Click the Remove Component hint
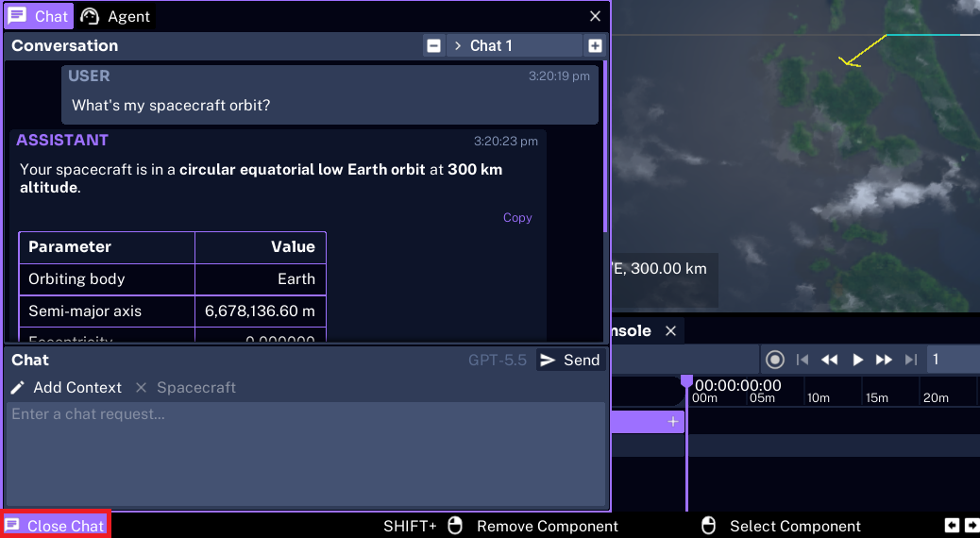This screenshot has height=538, width=980. (x=547, y=526)
